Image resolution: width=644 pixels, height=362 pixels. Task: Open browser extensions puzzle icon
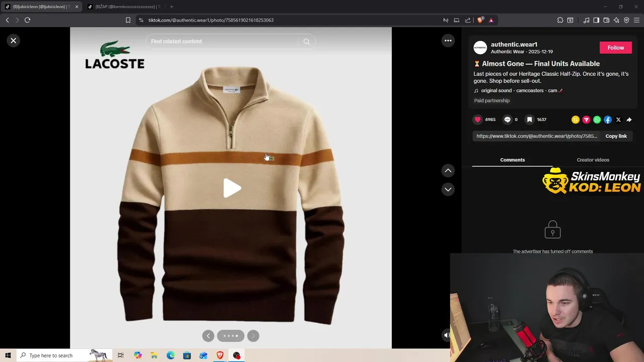560,20
